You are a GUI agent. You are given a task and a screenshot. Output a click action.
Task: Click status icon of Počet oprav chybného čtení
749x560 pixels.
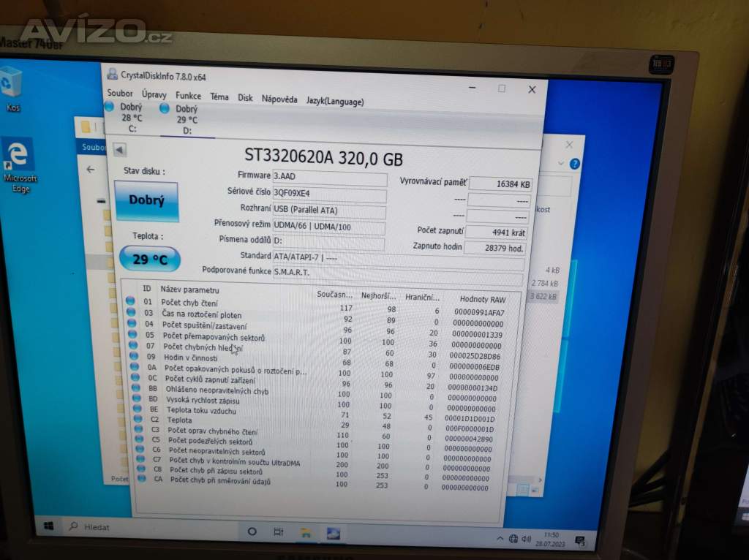point(139,428)
